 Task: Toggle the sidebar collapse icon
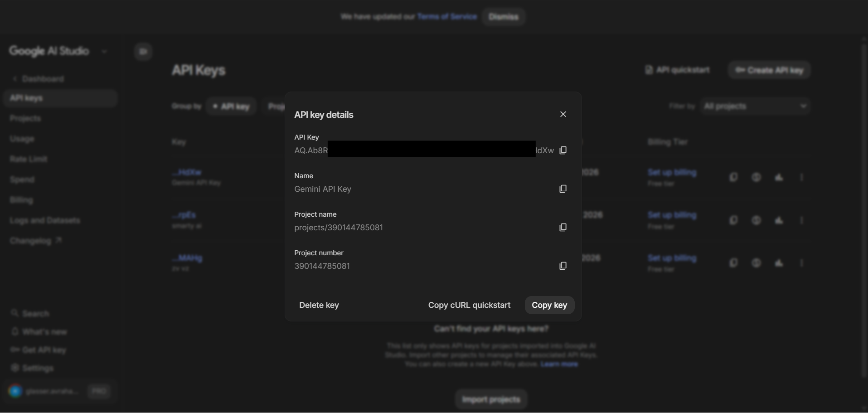(143, 52)
